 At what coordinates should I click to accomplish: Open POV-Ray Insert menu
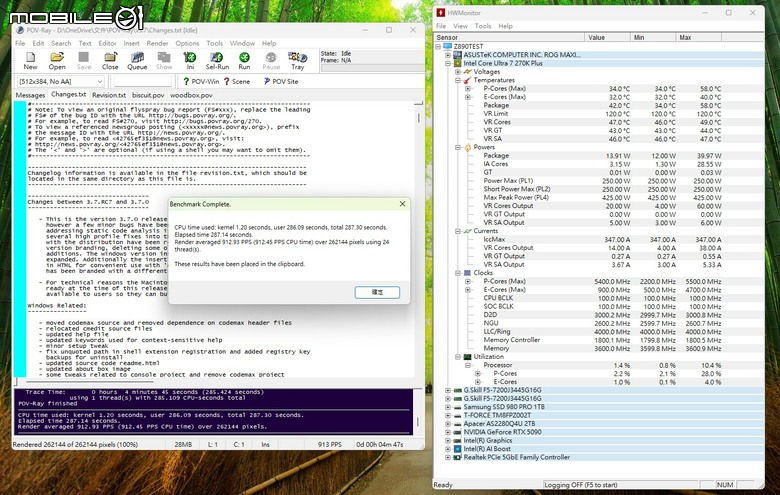(131, 43)
